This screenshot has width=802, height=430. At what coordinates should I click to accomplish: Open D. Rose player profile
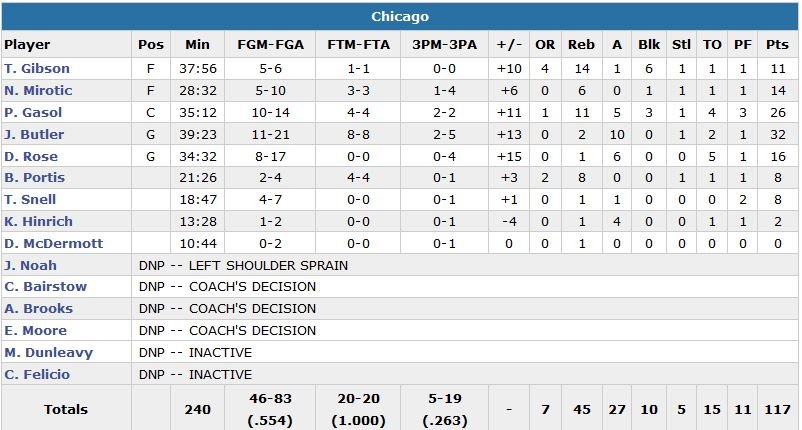point(31,157)
